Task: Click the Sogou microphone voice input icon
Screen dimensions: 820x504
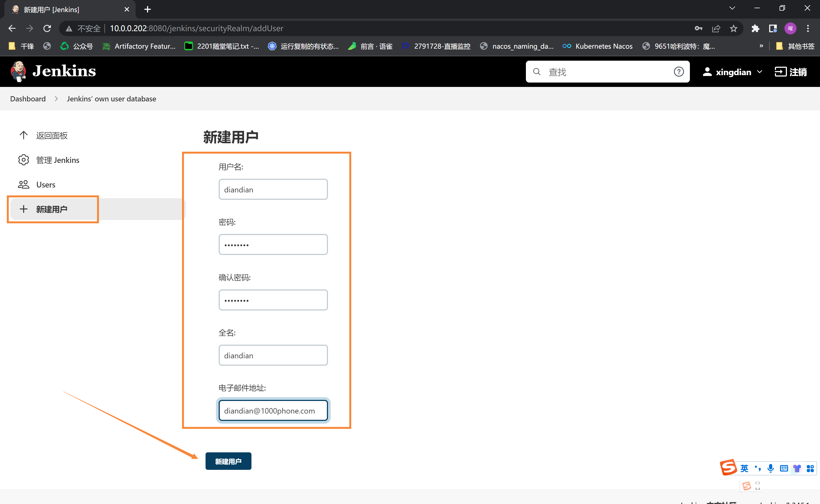Action: click(x=770, y=468)
